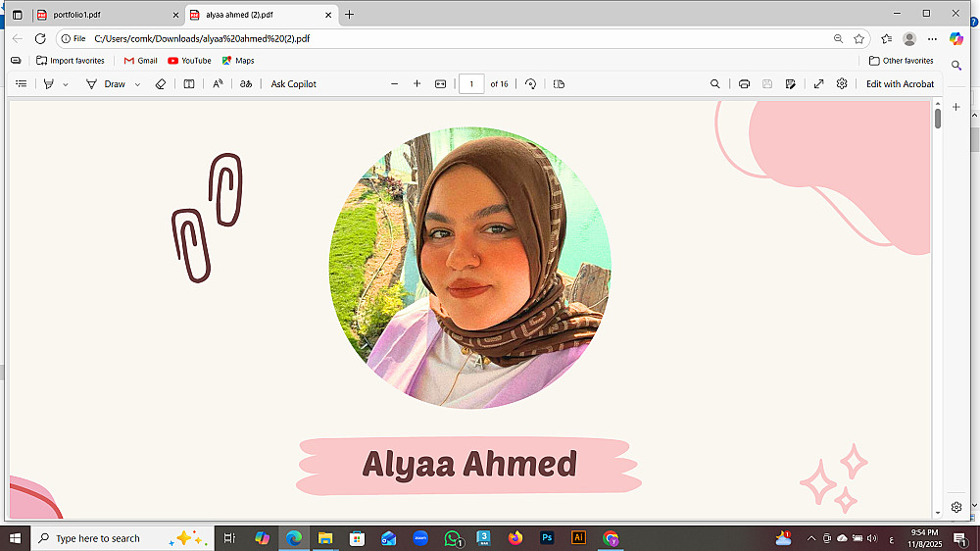Open browser zoom magnifier in address bar
The image size is (980, 551).
[x=838, y=39]
